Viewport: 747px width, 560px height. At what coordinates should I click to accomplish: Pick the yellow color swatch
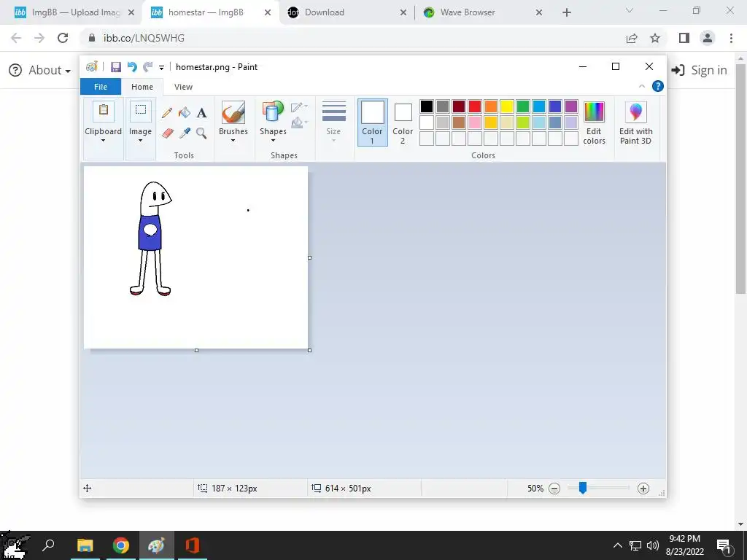(x=507, y=106)
